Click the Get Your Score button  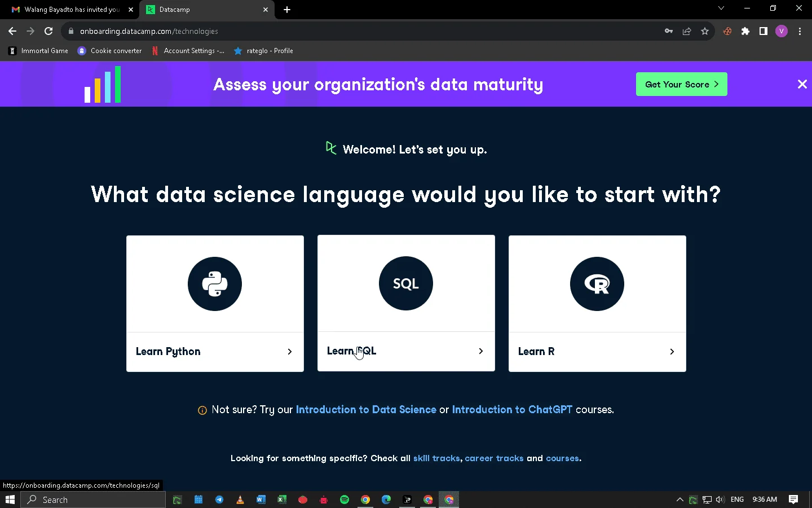(682, 84)
